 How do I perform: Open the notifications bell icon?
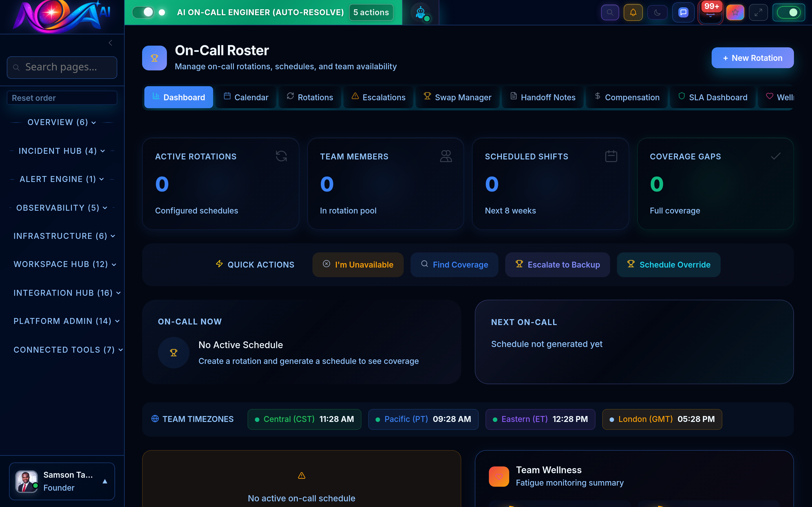[x=633, y=13]
